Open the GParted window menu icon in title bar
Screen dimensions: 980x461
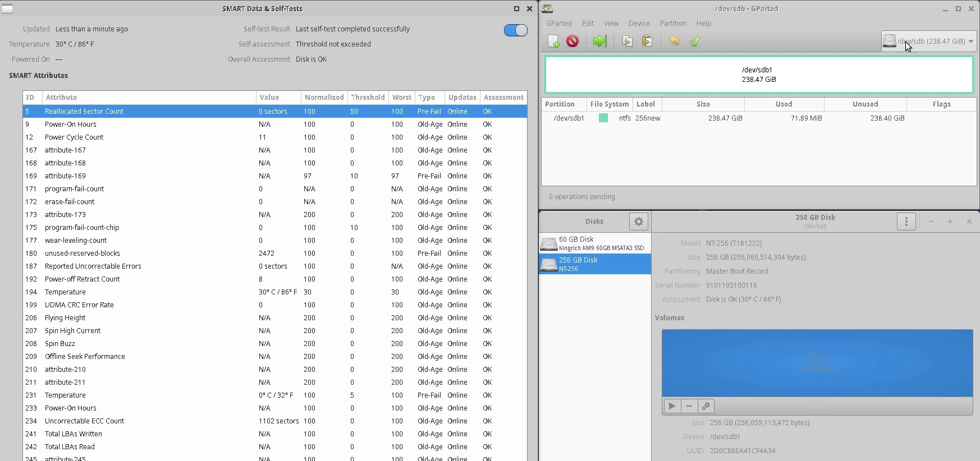point(547,8)
